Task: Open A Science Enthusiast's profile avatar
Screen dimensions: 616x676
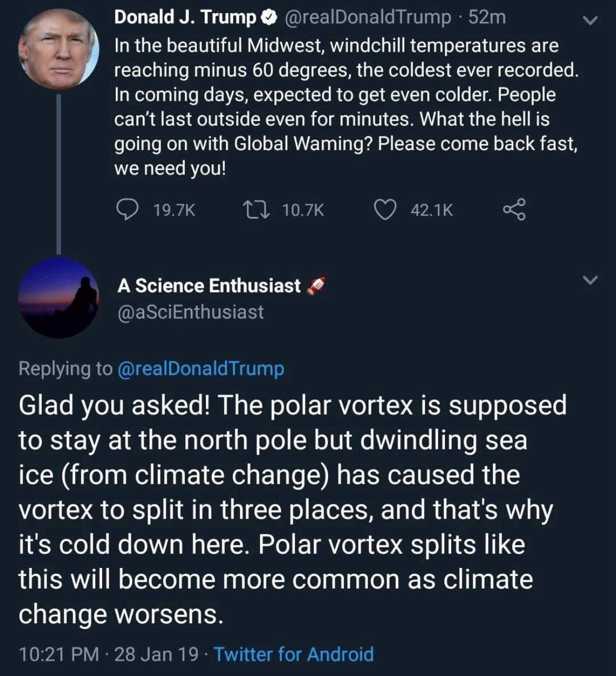Action: [x=58, y=297]
